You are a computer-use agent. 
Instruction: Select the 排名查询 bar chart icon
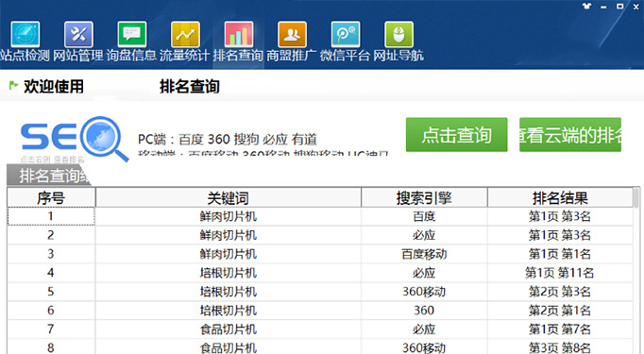(239, 35)
